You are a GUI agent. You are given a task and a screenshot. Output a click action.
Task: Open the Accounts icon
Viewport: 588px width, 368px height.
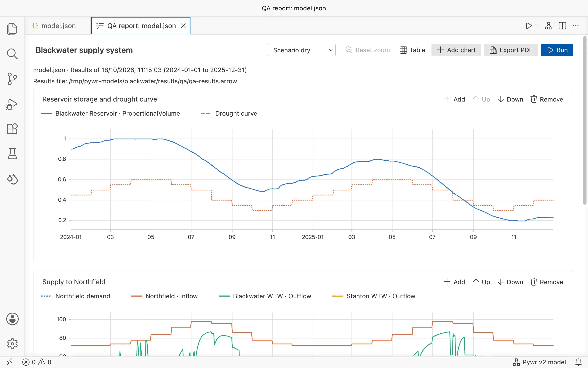(12, 319)
